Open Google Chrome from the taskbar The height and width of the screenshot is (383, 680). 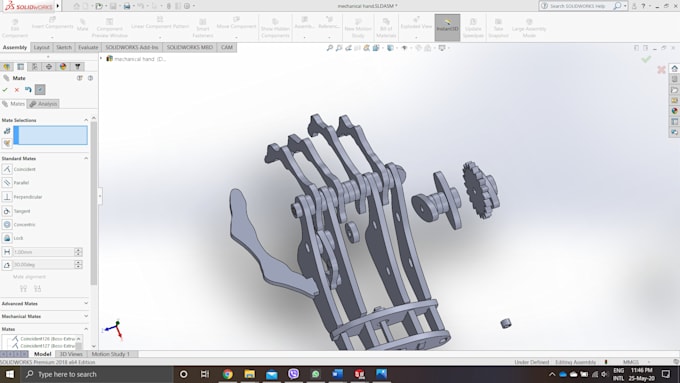click(x=227, y=374)
